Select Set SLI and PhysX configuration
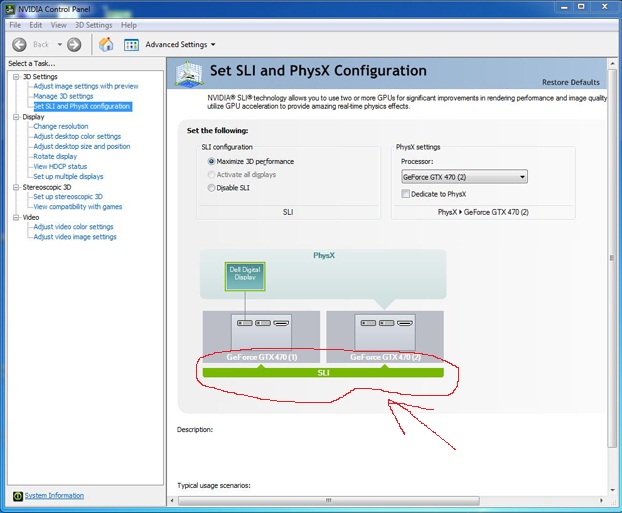This screenshot has height=513, width=622. click(82, 106)
